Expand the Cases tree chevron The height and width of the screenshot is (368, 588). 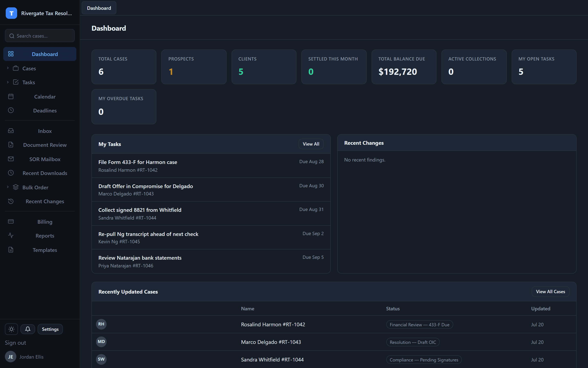[8, 68]
